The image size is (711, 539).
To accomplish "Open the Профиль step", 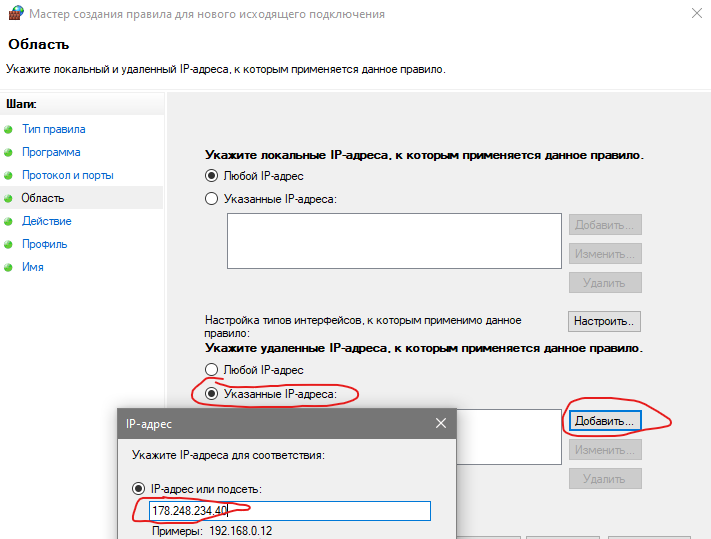I will [x=44, y=244].
